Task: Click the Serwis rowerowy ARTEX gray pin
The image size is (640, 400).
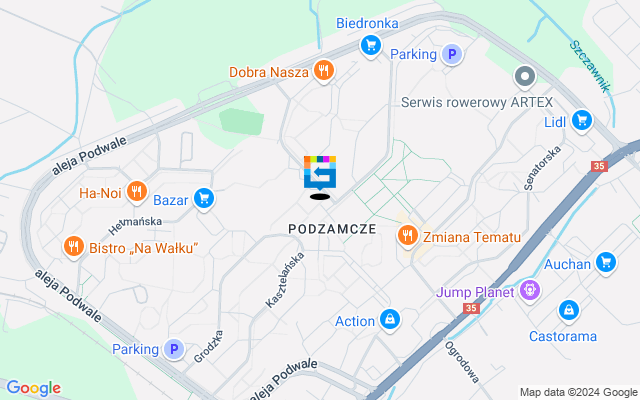Action: pos(525,77)
